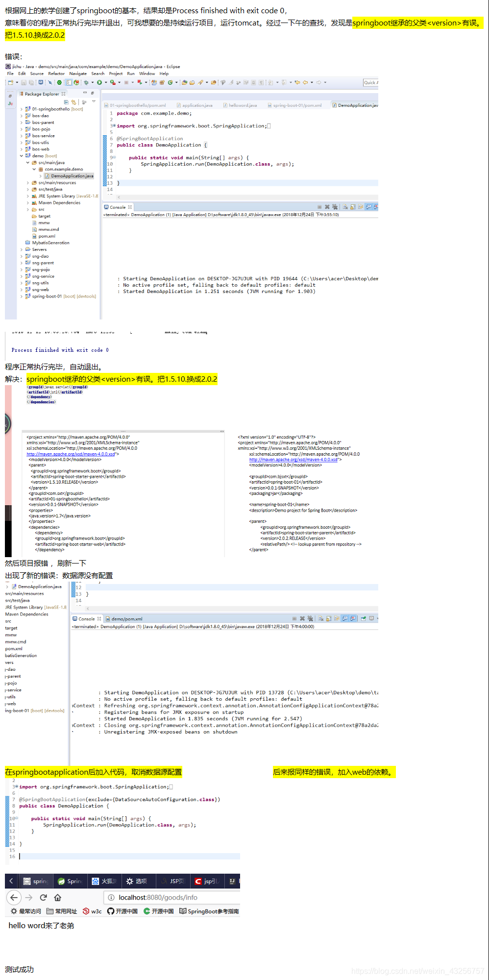Click the browser Reload button
The width and height of the screenshot is (489, 980).
(x=43, y=897)
